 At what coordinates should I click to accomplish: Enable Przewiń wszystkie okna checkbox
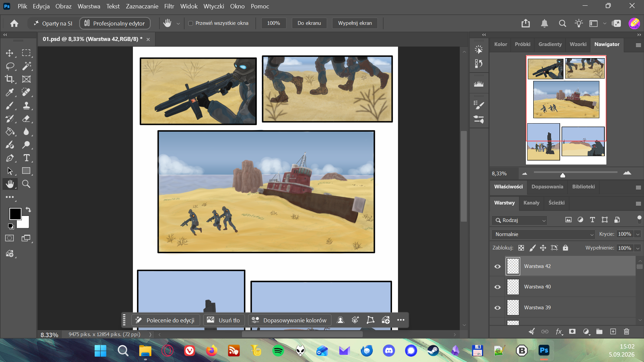tap(191, 23)
